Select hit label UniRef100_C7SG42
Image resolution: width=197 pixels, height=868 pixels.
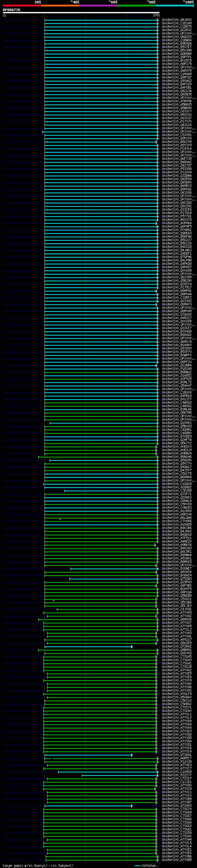tap(177, 836)
